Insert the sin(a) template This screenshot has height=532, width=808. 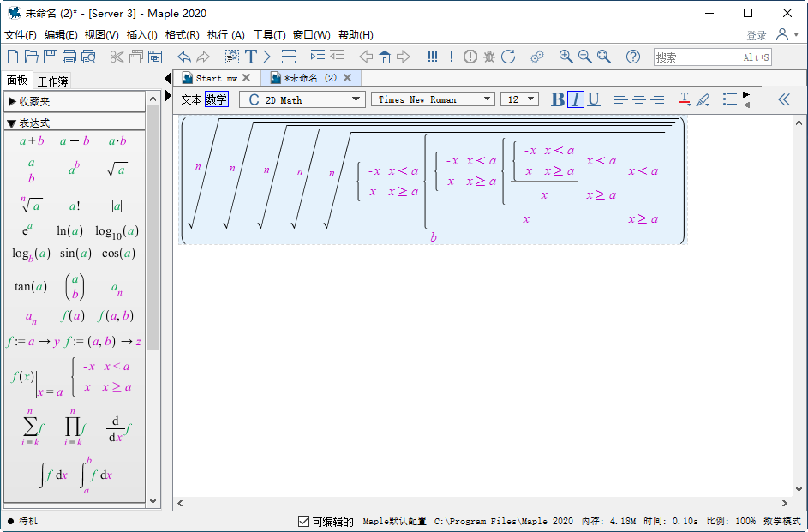pos(75,253)
